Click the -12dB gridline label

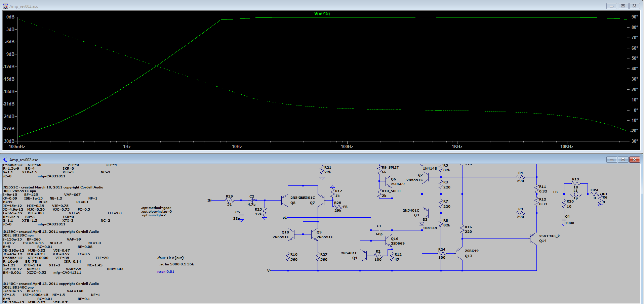pyautogui.click(x=9, y=67)
